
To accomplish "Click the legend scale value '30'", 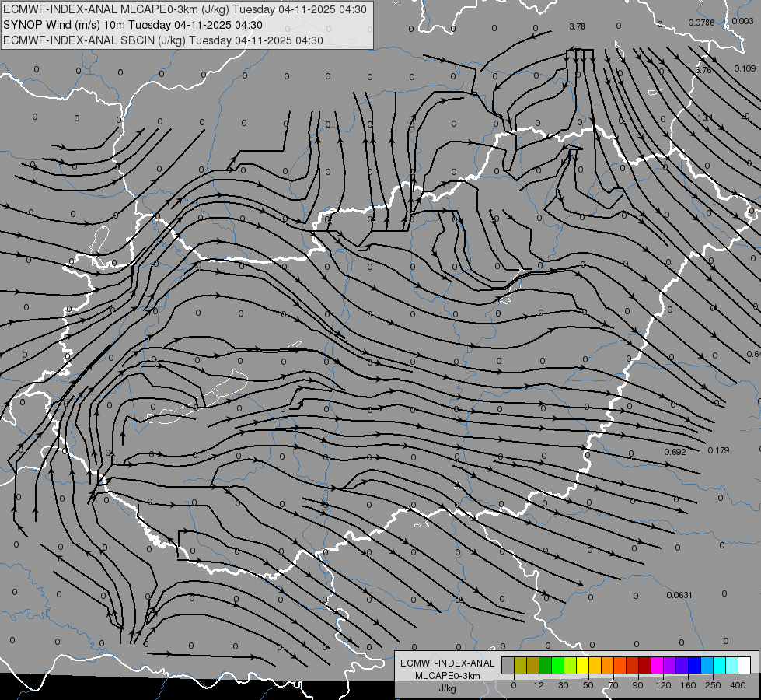I will coord(564,685).
